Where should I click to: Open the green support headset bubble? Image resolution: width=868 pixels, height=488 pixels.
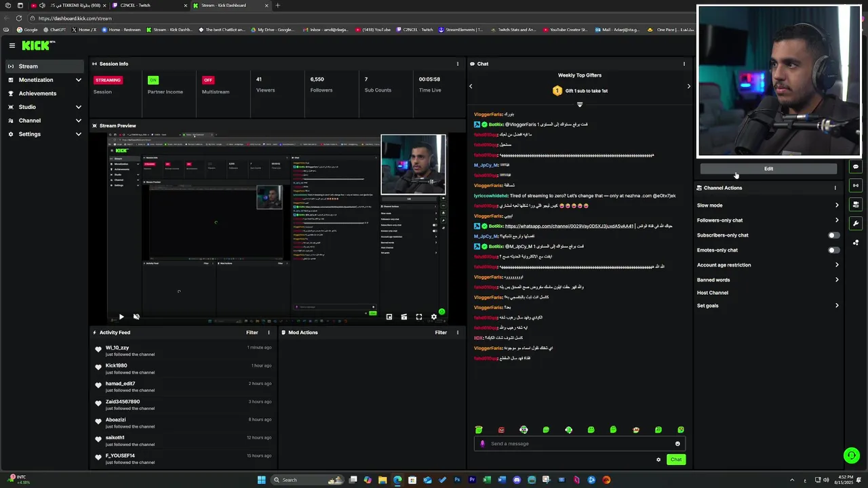[852, 455]
